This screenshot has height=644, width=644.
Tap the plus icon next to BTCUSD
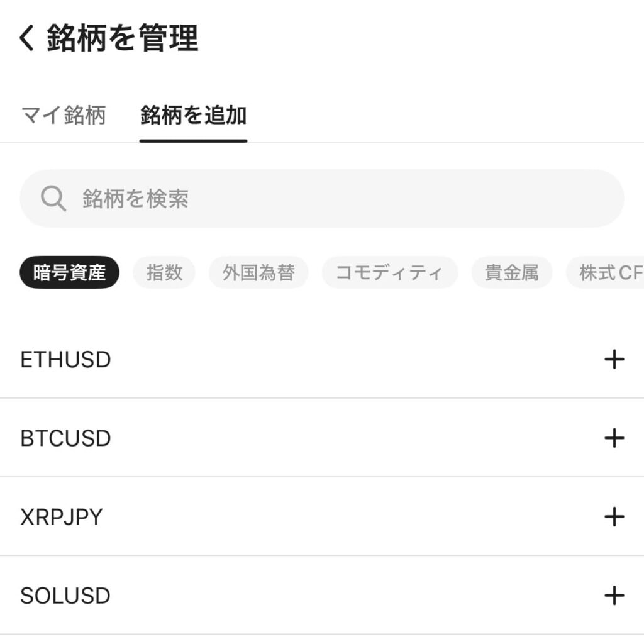613,438
